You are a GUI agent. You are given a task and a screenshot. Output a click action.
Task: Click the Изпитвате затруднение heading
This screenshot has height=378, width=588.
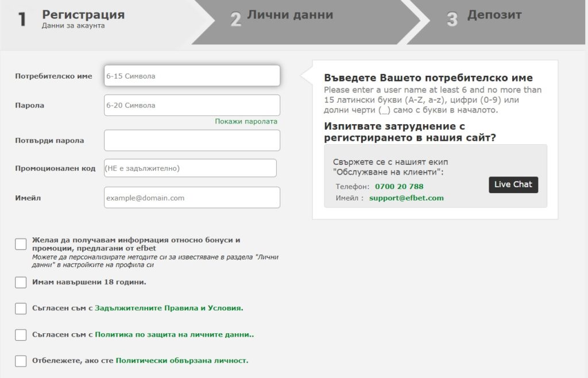[410, 132]
